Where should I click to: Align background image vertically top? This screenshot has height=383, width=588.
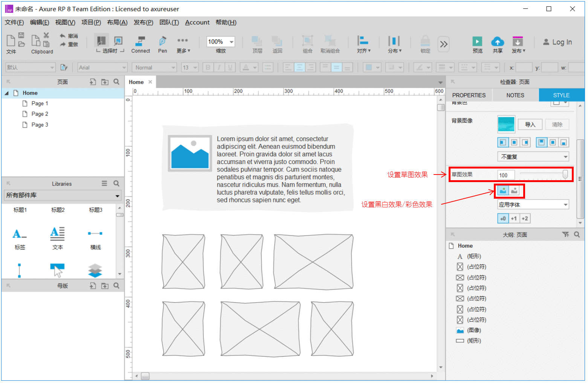[541, 142]
